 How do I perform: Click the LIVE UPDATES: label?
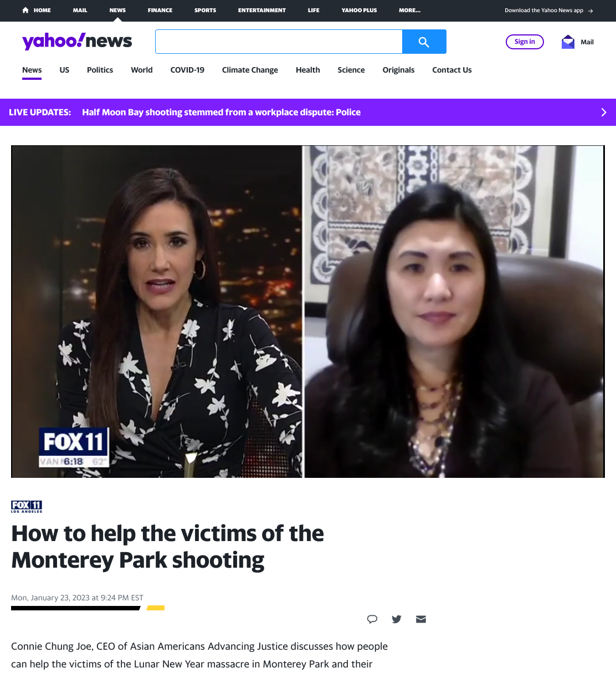(40, 113)
